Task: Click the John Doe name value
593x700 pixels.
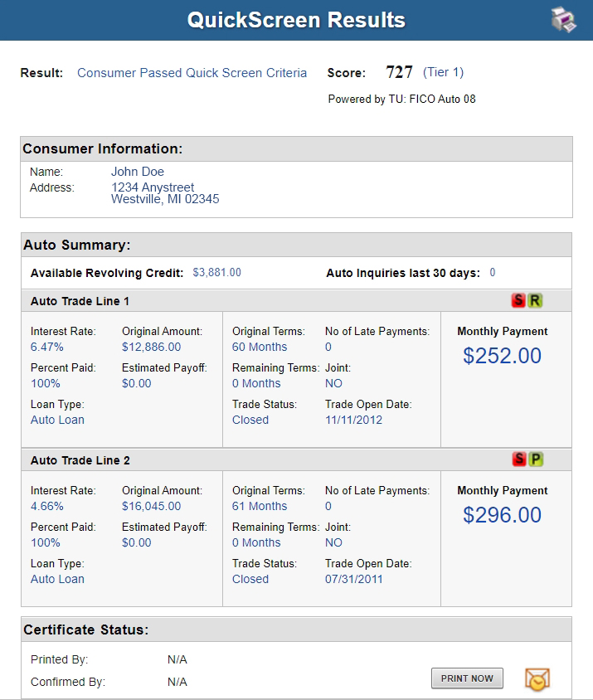Action: click(138, 172)
